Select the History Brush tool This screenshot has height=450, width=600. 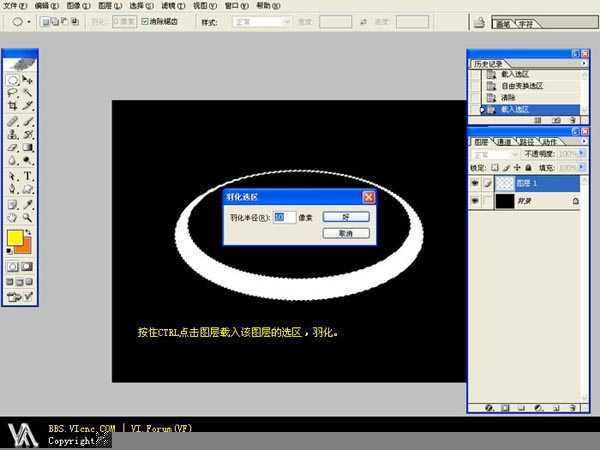27,134
